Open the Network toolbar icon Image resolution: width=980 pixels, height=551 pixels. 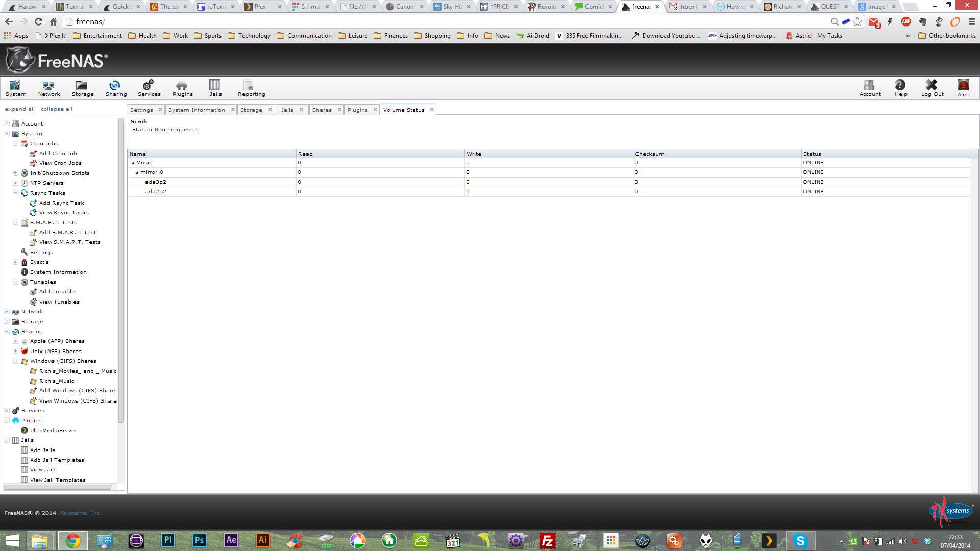click(49, 88)
